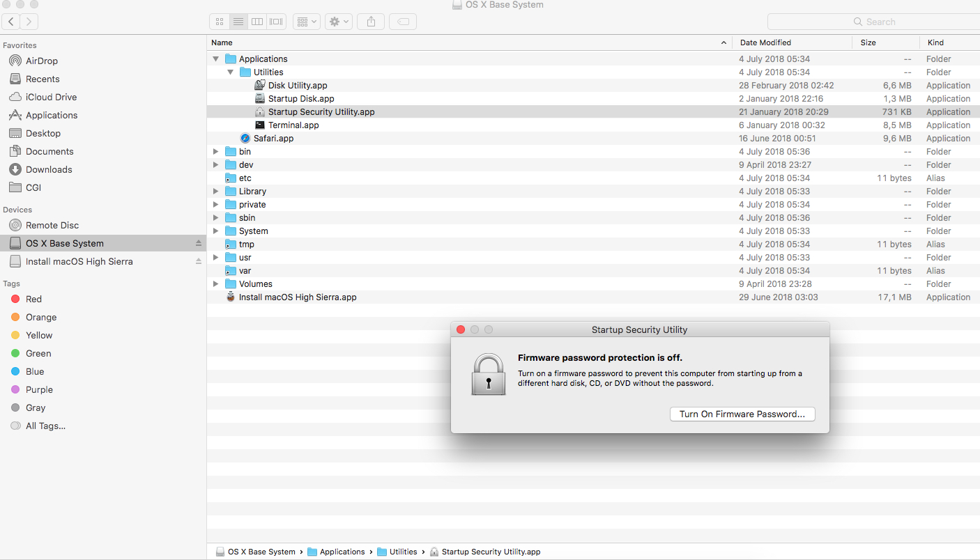
Task: Open the gear Action menu
Action: [339, 22]
